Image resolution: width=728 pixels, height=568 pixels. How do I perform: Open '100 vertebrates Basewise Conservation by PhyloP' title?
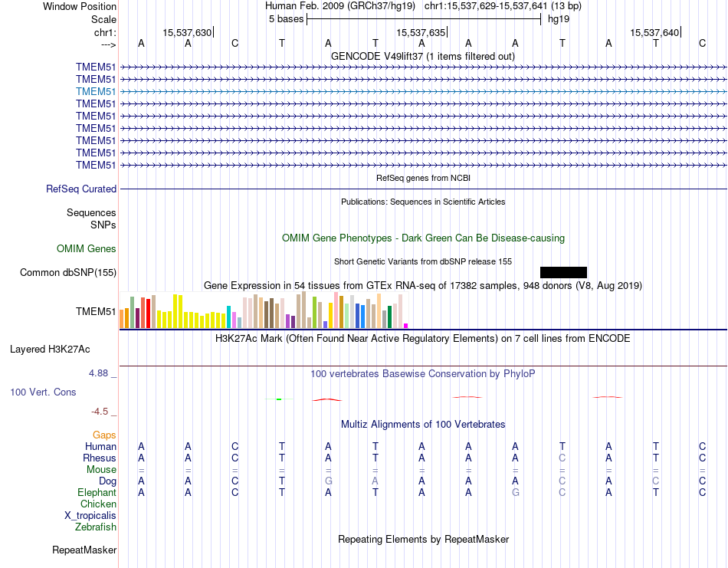(423, 374)
